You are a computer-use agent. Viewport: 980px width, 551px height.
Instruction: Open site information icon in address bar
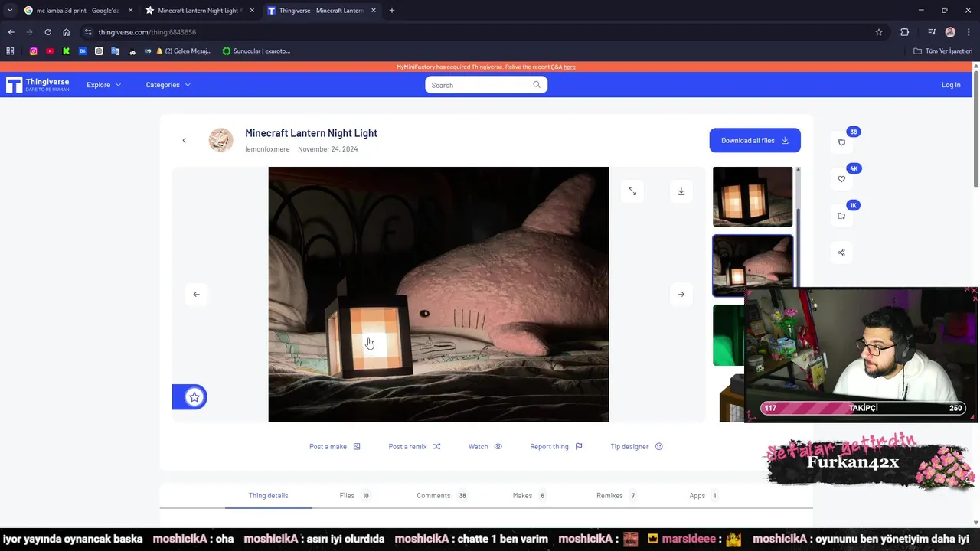pos(88,32)
